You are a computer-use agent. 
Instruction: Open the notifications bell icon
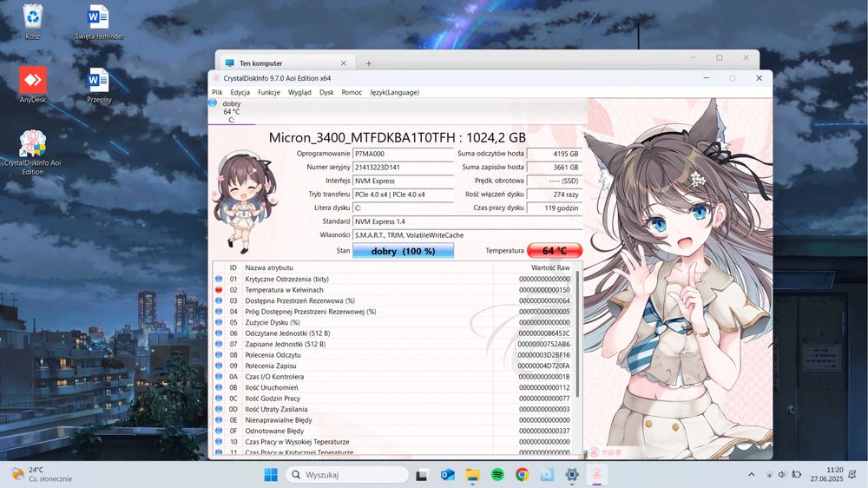(x=852, y=475)
